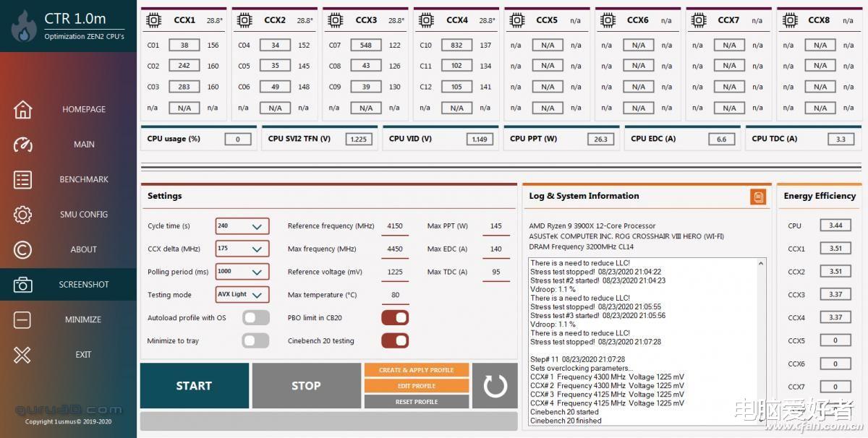Image resolution: width=868 pixels, height=438 pixels.
Task: Click the Main gauge icon
Action: (x=22, y=145)
